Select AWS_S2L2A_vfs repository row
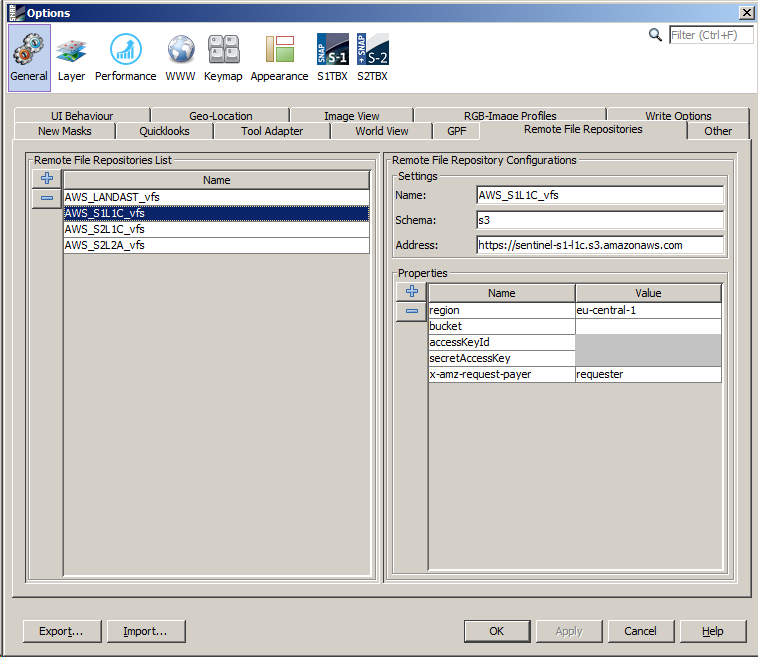This screenshot has height=657, width=758. pyautogui.click(x=217, y=245)
